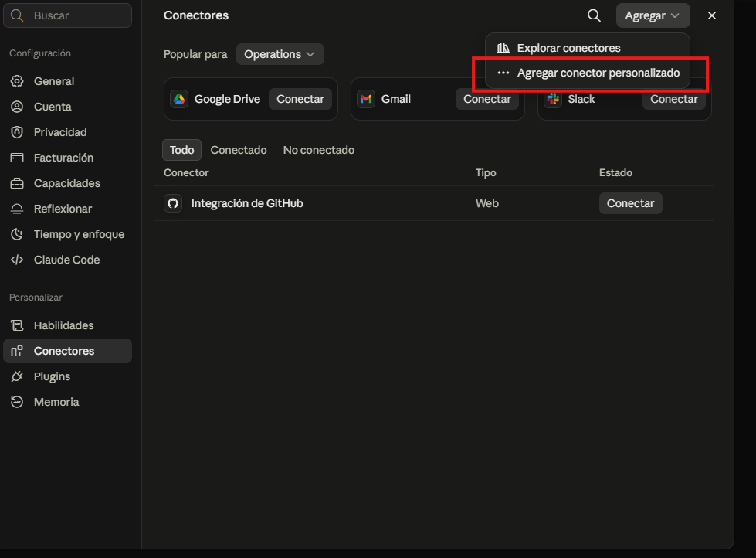
Task: Switch to the Conectado tab
Action: (238, 150)
